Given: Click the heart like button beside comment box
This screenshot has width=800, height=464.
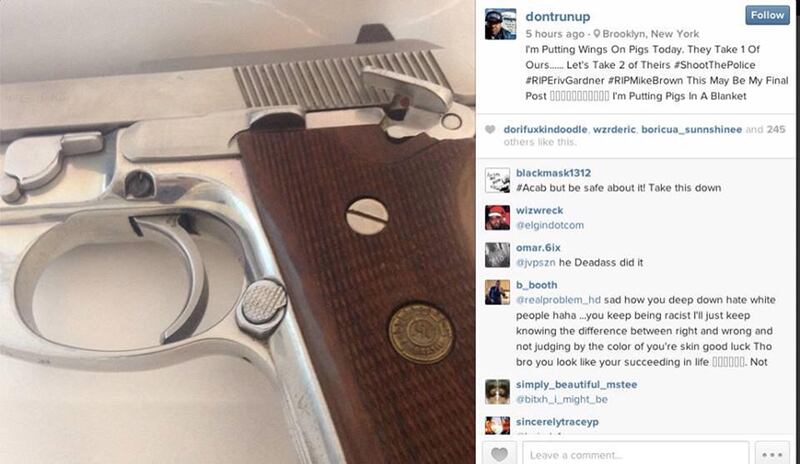Looking at the screenshot, I should point(499,453).
